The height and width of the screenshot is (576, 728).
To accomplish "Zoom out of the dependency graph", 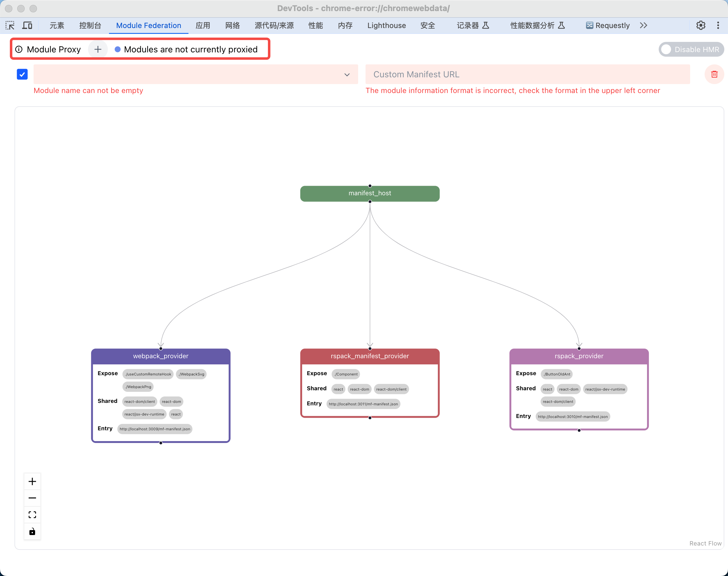I will [x=32, y=498].
